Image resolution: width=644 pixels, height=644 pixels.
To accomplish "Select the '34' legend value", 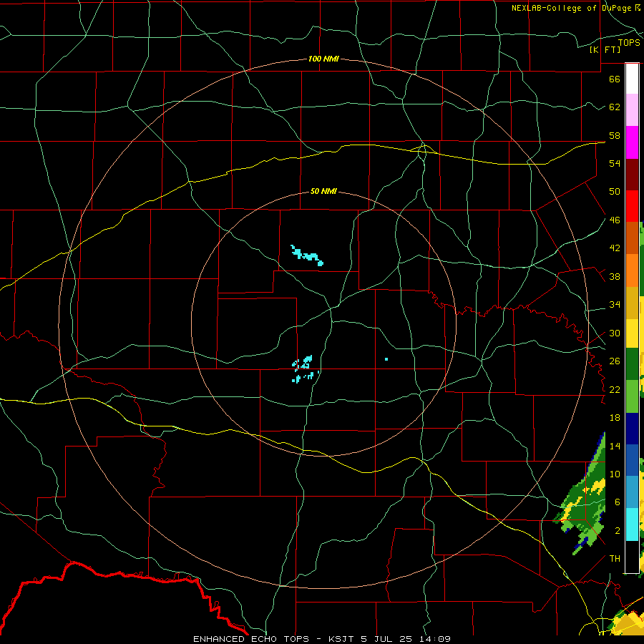I will tap(615, 305).
